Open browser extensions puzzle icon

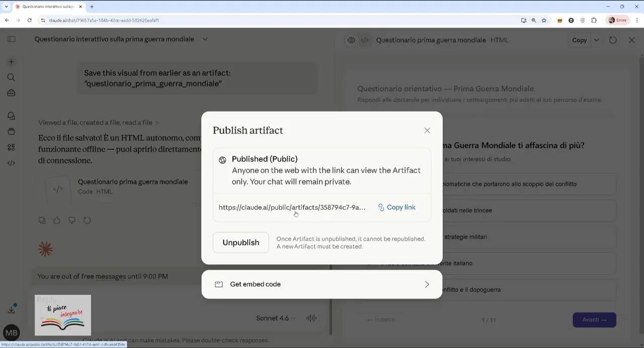(x=594, y=20)
